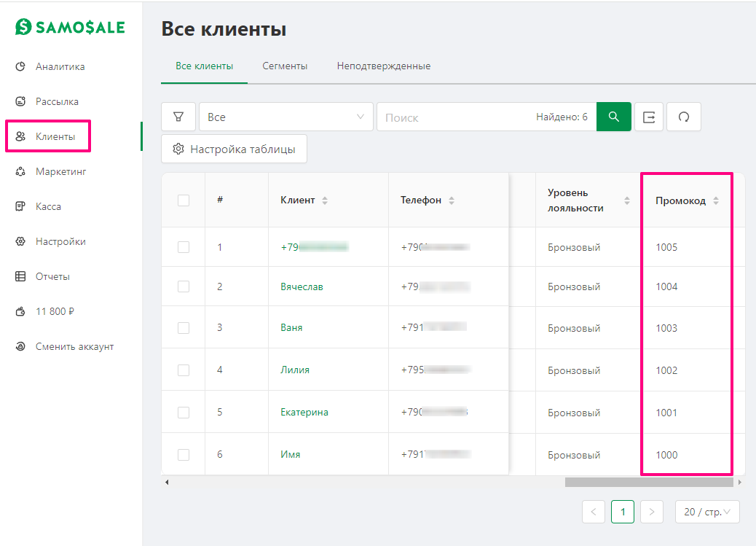Image resolution: width=756 pixels, height=546 pixels.
Task: Open client Ваня
Action: pyautogui.click(x=291, y=327)
